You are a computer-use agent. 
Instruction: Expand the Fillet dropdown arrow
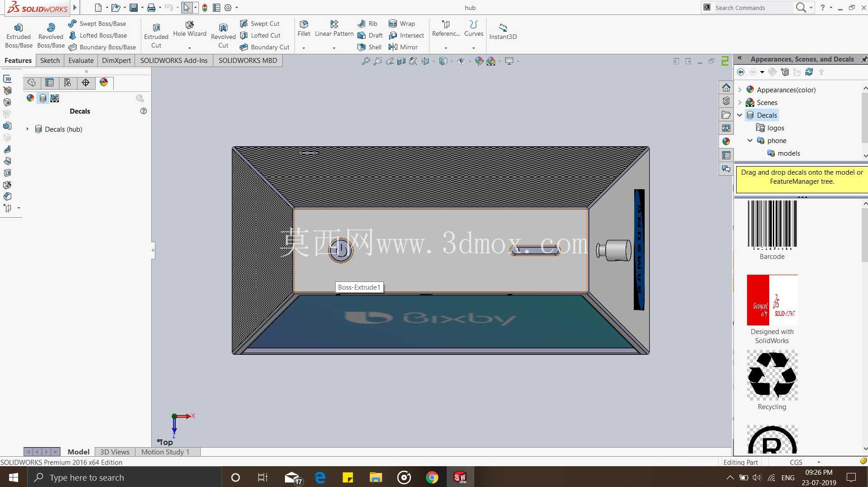coord(304,48)
